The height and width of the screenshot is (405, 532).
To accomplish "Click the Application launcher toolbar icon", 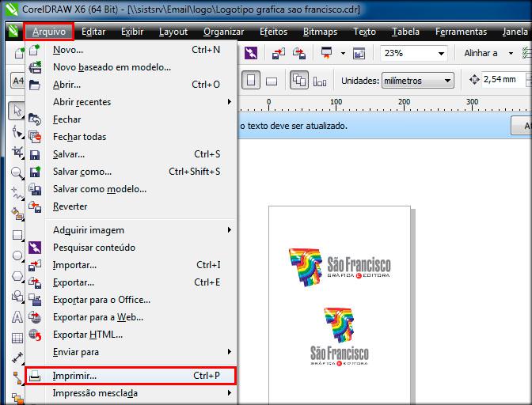I will (x=327, y=53).
